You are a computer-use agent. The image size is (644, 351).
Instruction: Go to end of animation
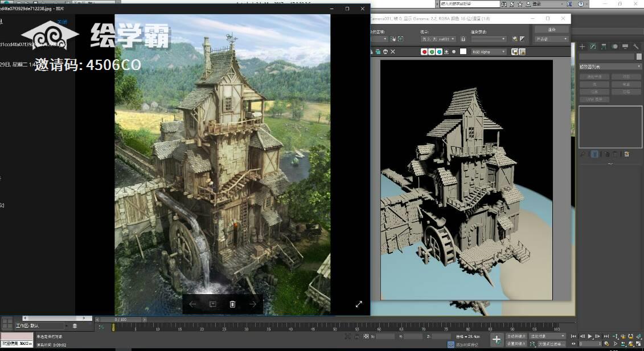[x=606, y=336]
